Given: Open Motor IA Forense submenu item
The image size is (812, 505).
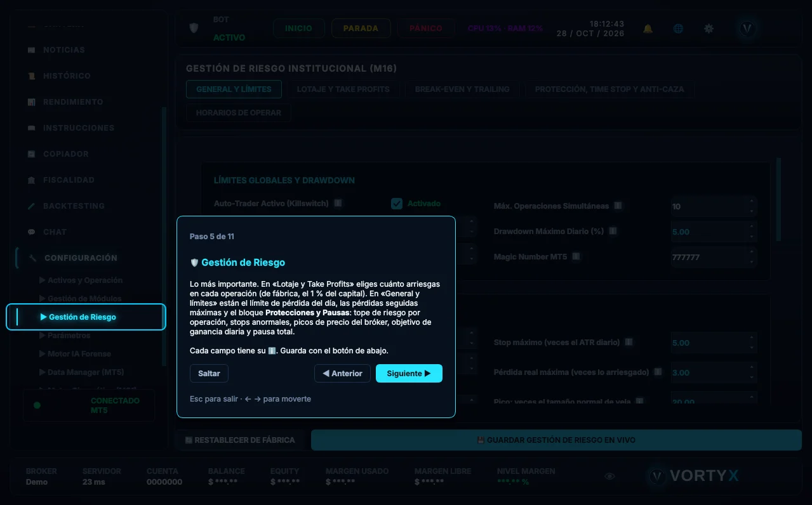Looking at the screenshot, I should (x=74, y=354).
